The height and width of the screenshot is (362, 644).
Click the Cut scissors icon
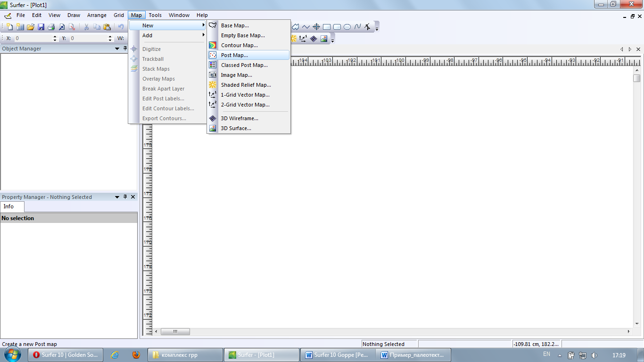point(86,27)
